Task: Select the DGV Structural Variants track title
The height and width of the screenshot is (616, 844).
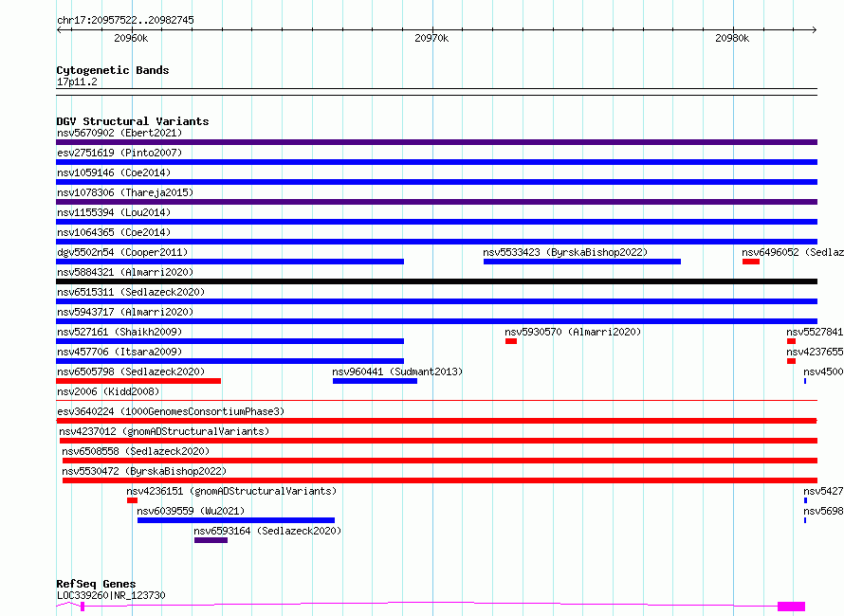Action: tap(133, 121)
